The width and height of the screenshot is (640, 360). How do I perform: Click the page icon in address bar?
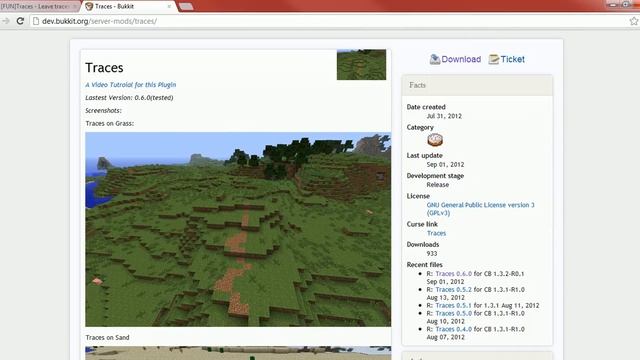click(36, 21)
